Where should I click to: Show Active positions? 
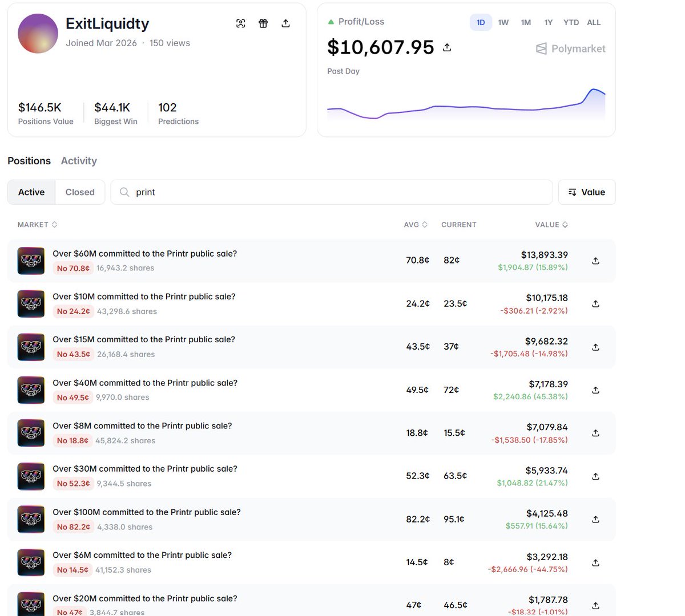click(31, 192)
